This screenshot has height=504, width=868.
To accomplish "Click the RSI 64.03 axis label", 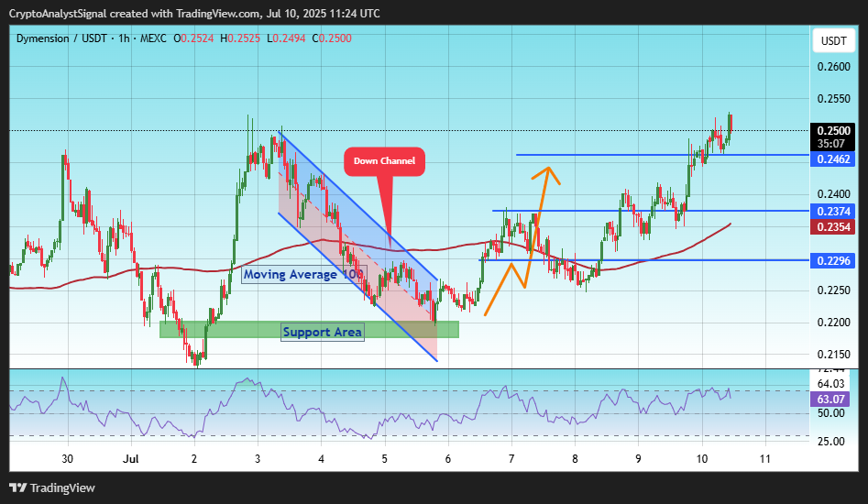I will pyautogui.click(x=831, y=384).
